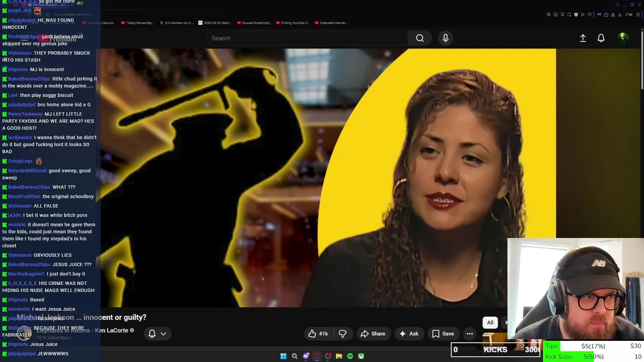Click the blue speaker toolbar icon

[x=599, y=14]
